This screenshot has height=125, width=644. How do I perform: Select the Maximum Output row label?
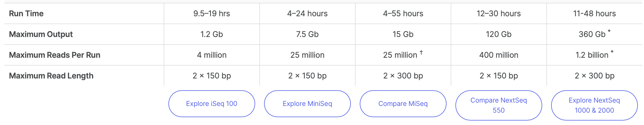[x=41, y=34]
